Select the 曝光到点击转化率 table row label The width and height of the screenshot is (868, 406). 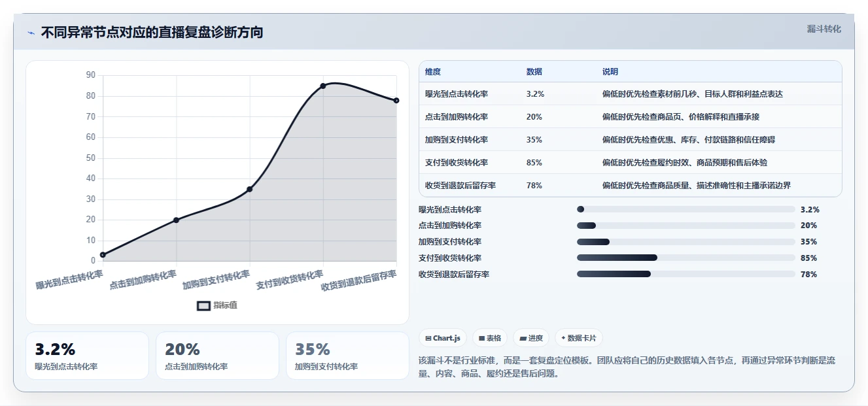tap(457, 94)
